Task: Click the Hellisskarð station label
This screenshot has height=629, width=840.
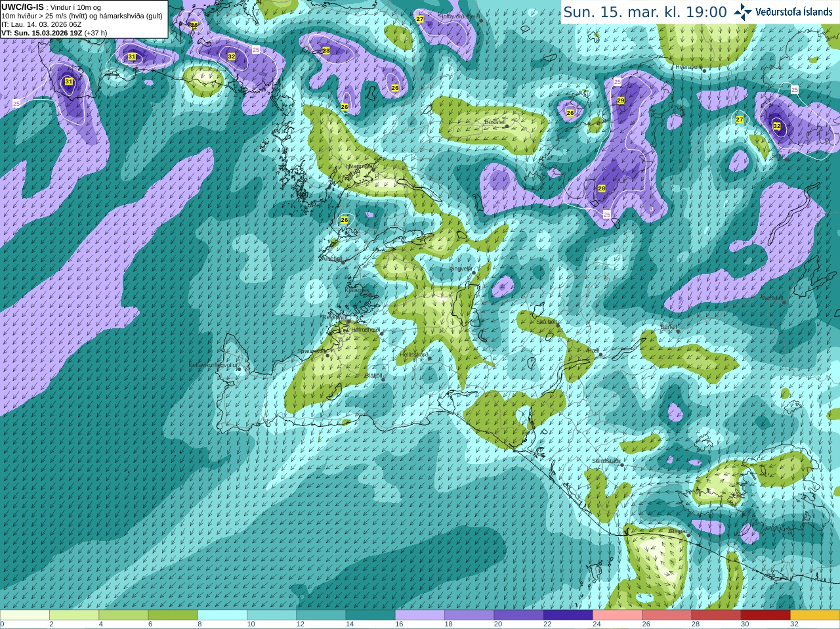Action: click(x=413, y=355)
